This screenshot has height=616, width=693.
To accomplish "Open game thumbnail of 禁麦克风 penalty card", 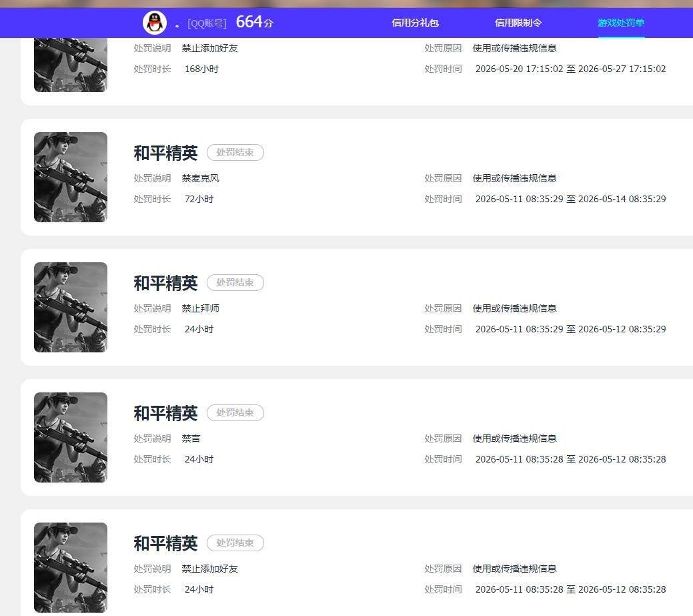I will (x=71, y=177).
